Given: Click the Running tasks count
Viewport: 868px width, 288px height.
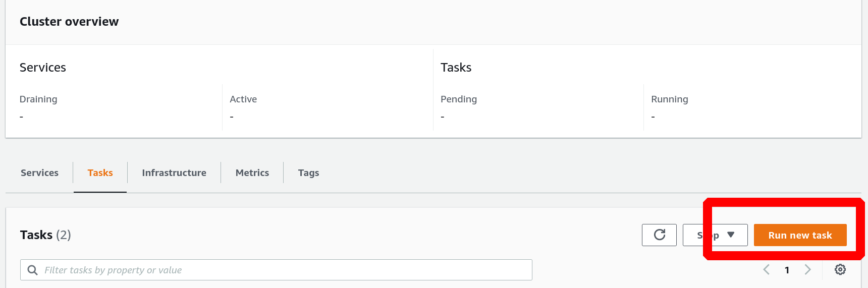Looking at the screenshot, I should pos(653,117).
